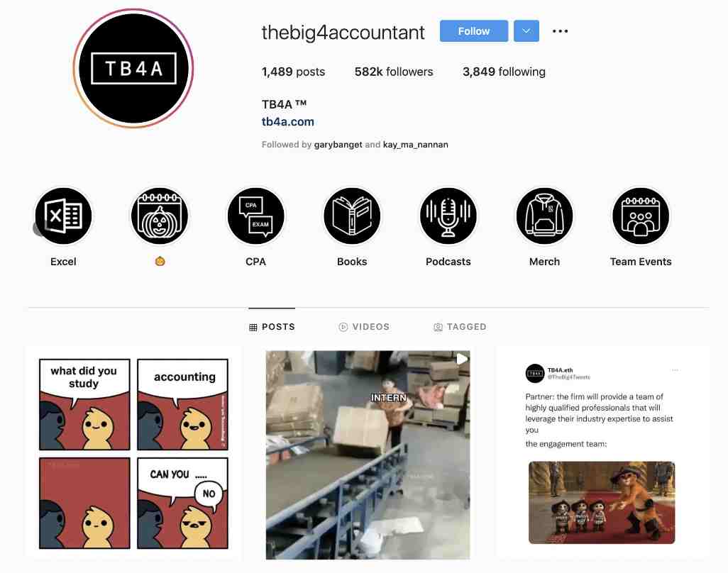This screenshot has width=728, height=573.
Task: Open the three-dot more options menu
Action: 560,31
